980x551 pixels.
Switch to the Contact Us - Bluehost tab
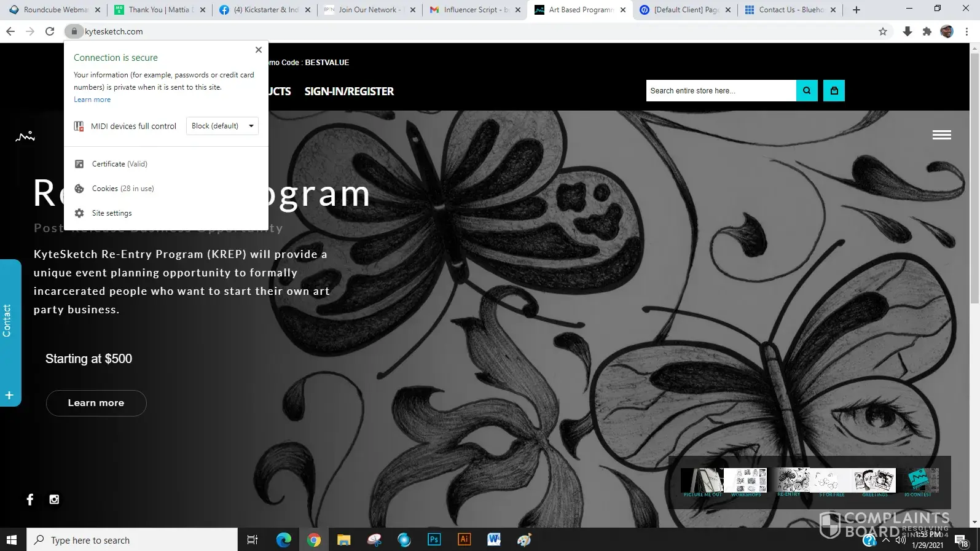(790, 10)
